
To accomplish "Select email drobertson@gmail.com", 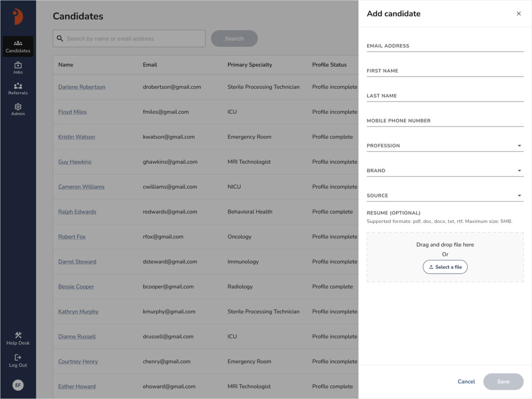I will pyautogui.click(x=172, y=87).
